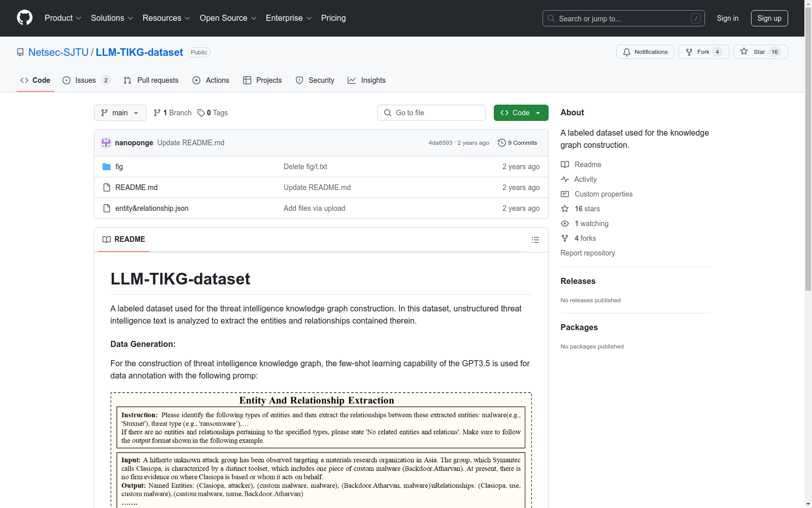
Task: Expand the Solutions menu
Action: point(112,18)
